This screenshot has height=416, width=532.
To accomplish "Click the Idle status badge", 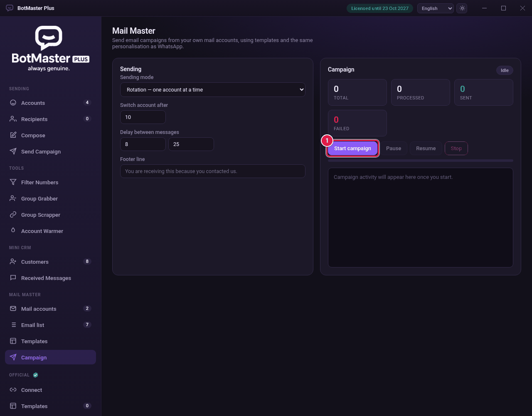I will click(505, 70).
